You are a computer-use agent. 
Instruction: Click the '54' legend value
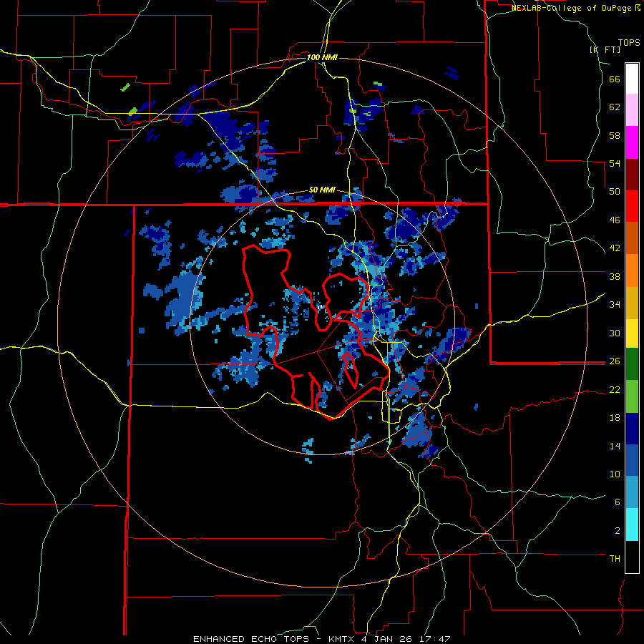[615, 163]
